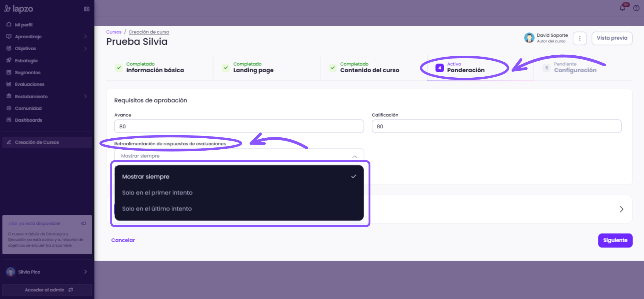Expand the section chevron on the right
This screenshot has width=644, height=299.
[x=621, y=209]
